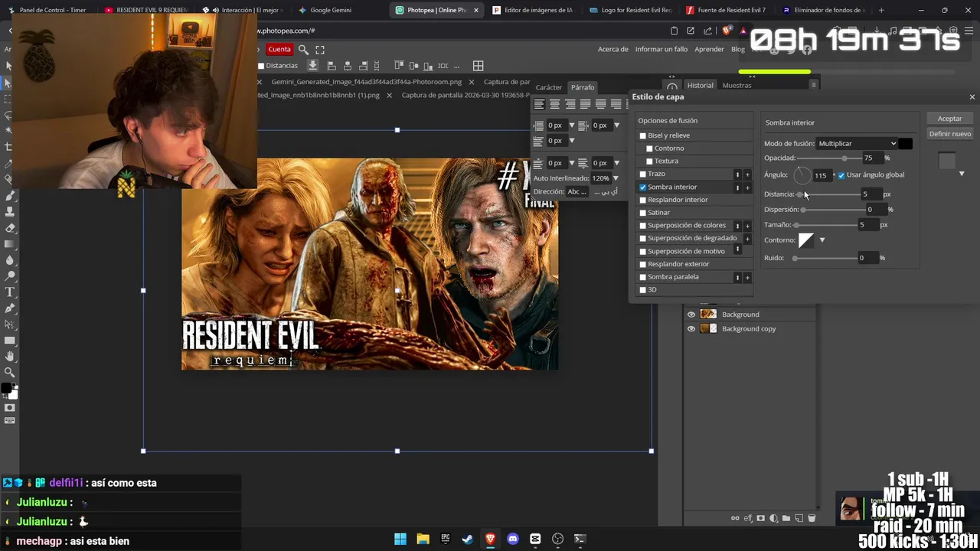980x551 pixels.
Task: Select the Hand tool in the toolbar
Action: point(9,357)
